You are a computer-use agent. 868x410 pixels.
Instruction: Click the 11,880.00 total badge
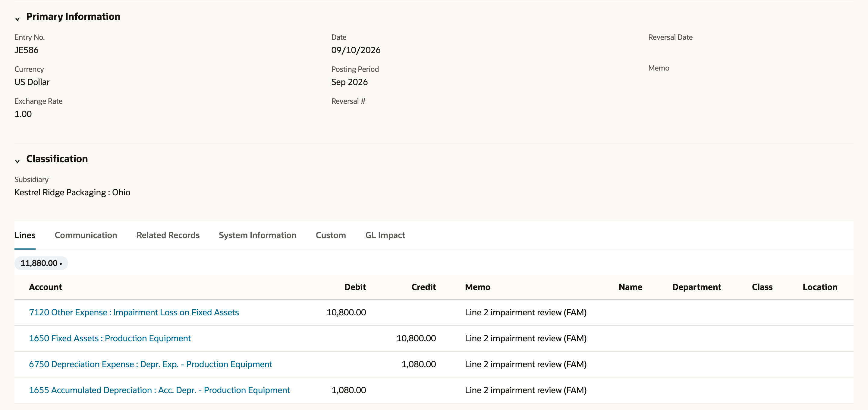(41, 263)
